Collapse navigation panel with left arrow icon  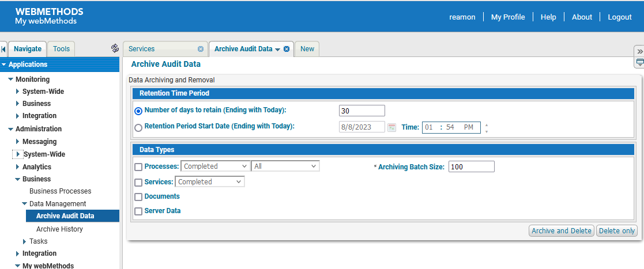(x=3, y=49)
